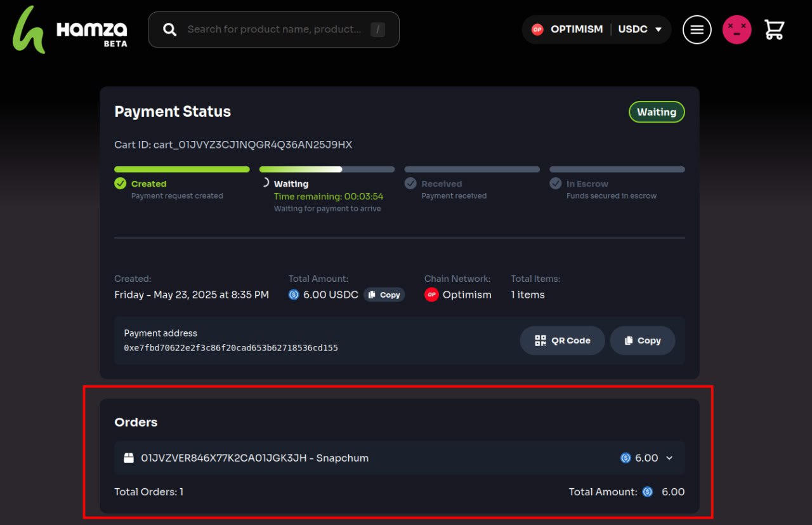Select the Orders section heading
The height and width of the screenshot is (525, 812).
click(136, 422)
